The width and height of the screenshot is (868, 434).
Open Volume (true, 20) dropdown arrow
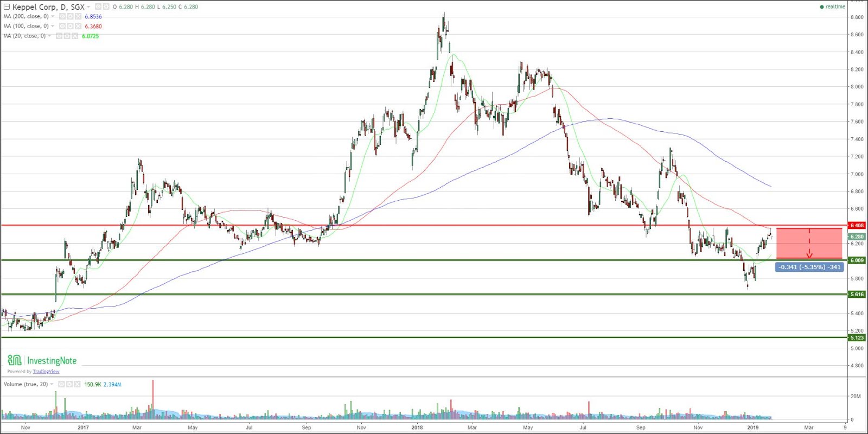click(52, 384)
